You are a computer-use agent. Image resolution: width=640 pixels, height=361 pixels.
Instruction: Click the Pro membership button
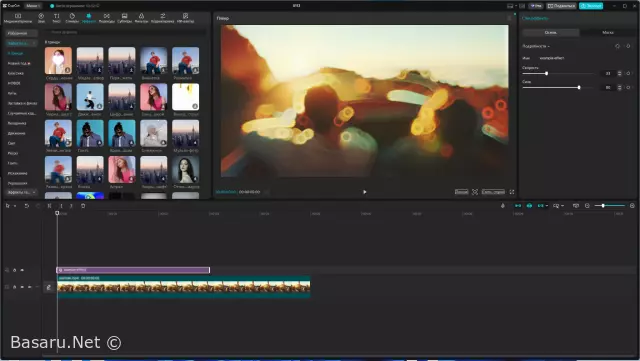coord(536,6)
